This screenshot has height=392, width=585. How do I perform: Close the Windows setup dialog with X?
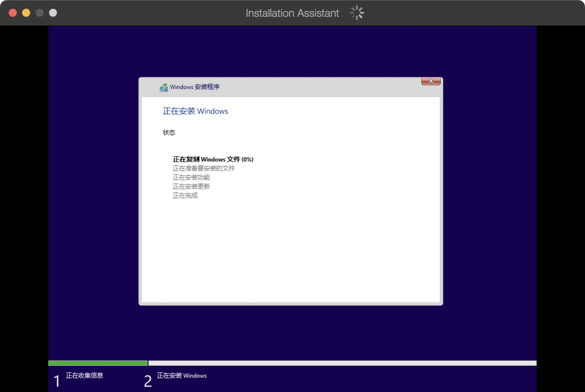tap(431, 81)
